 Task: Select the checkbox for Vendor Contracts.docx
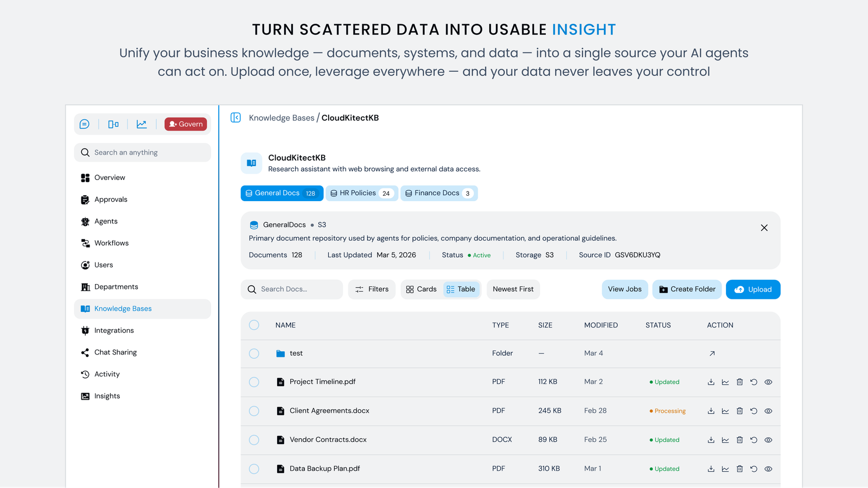[254, 440]
